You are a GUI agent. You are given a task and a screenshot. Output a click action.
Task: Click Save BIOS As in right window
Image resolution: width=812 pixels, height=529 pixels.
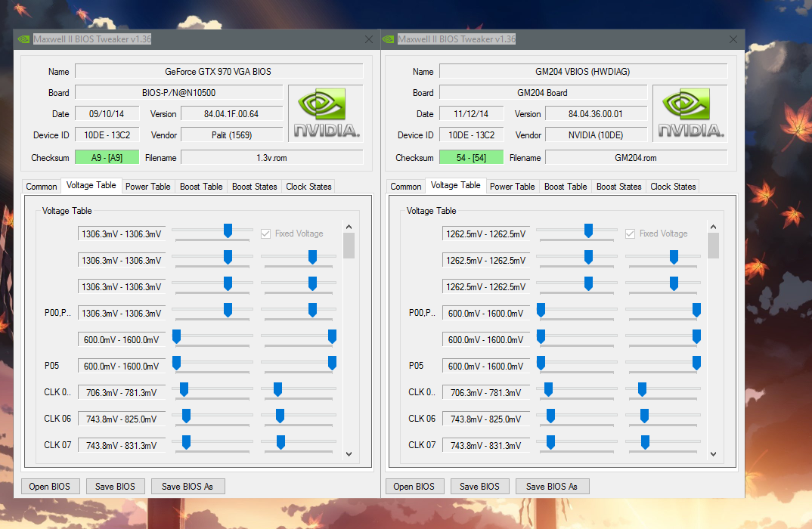(x=552, y=487)
